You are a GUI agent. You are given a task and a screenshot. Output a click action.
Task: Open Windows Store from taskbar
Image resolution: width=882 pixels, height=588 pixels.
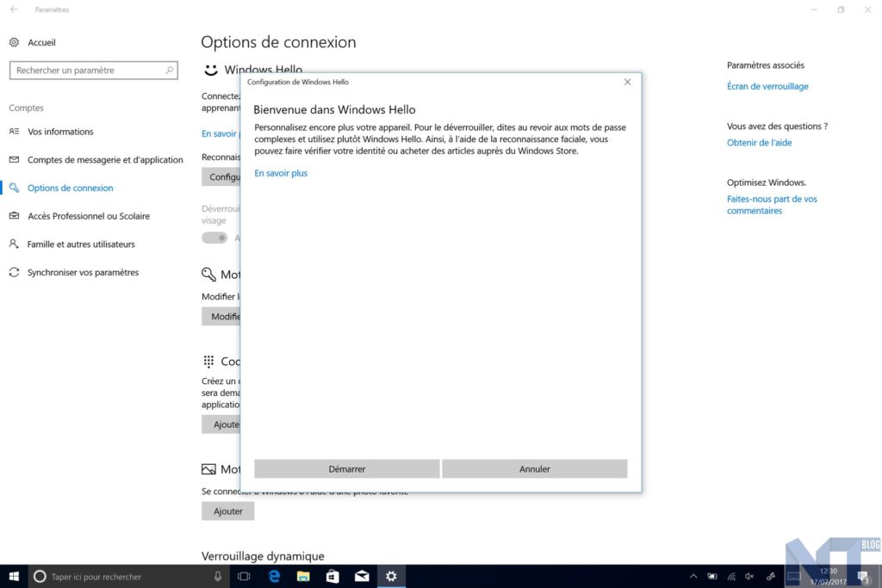pyautogui.click(x=332, y=576)
